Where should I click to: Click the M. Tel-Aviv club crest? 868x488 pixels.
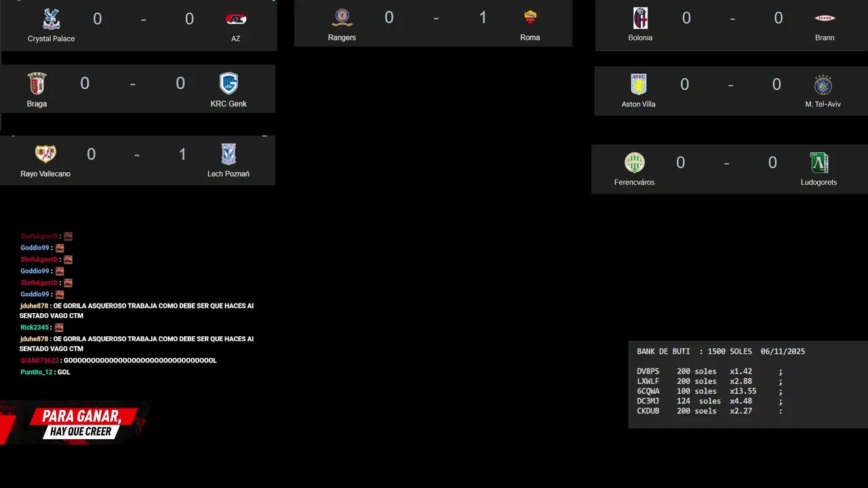(823, 85)
